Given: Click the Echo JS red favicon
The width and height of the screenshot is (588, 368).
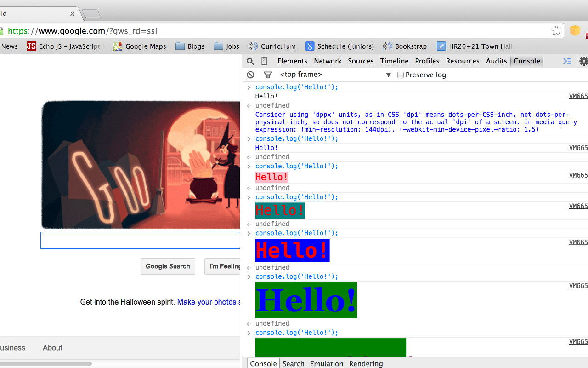Looking at the screenshot, I should (31, 46).
